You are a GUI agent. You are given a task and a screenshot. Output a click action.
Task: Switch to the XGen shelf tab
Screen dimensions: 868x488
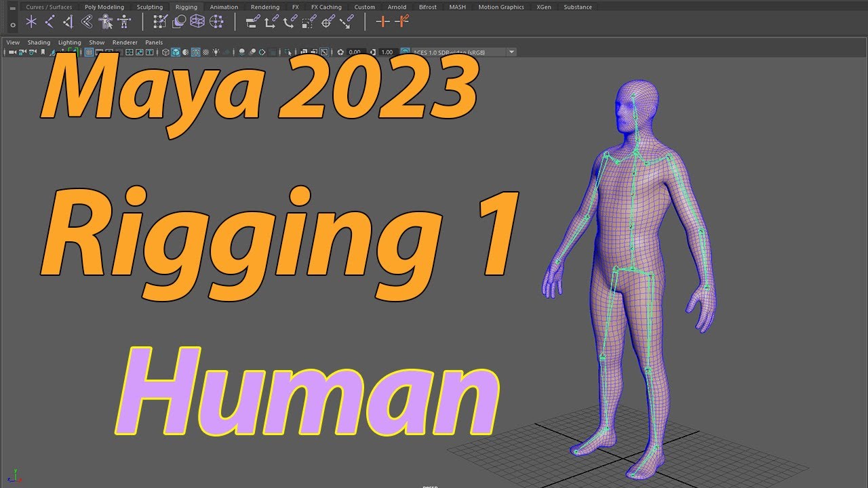coord(544,7)
